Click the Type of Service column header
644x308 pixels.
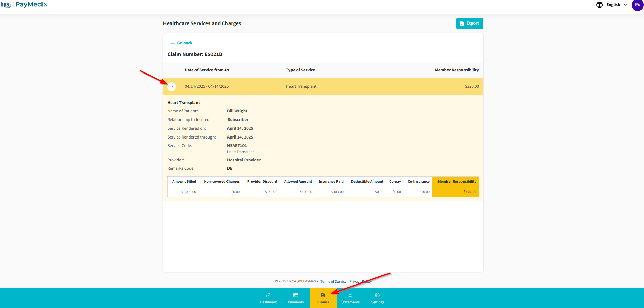tap(300, 70)
